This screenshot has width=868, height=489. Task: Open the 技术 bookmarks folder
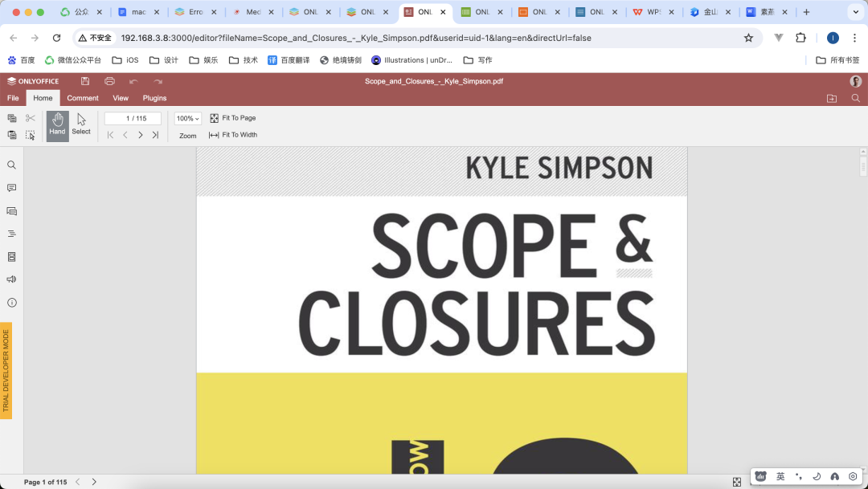pyautogui.click(x=244, y=60)
